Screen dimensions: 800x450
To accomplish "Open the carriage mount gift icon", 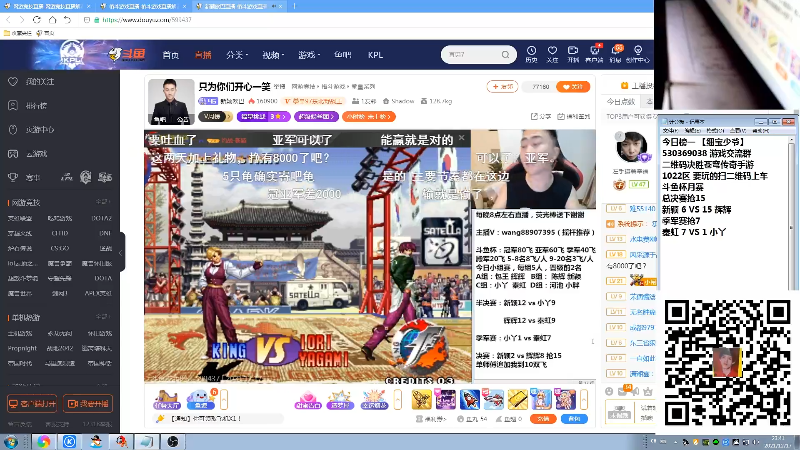I will coord(167,399).
